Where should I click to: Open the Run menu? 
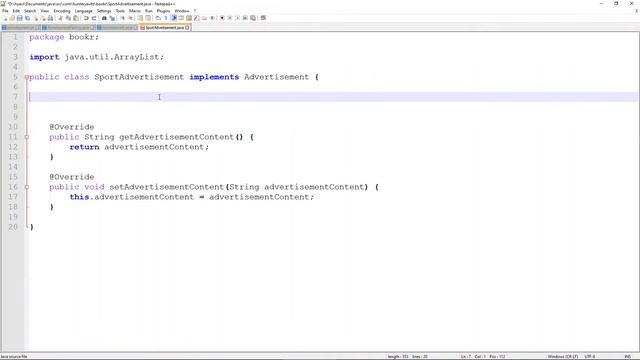click(x=149, y=11)
